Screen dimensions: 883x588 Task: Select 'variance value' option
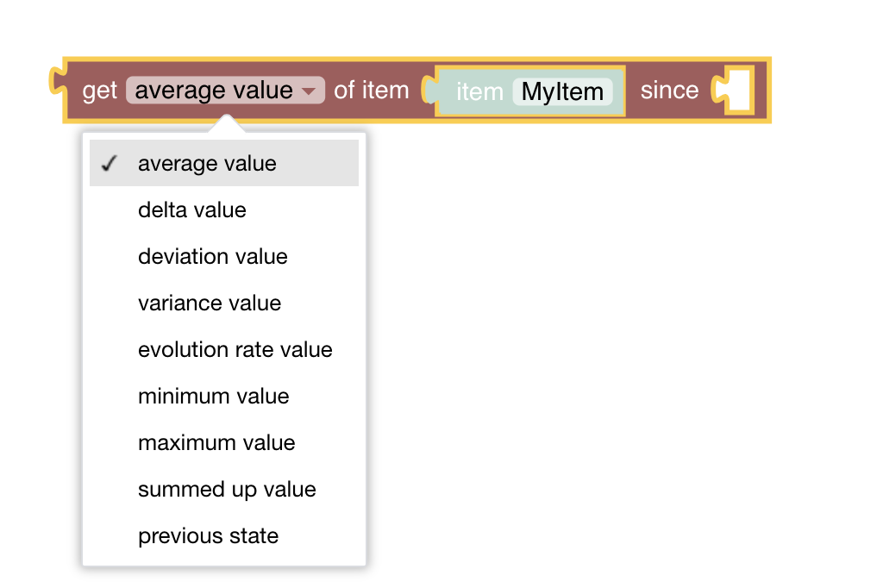[209, 303]
